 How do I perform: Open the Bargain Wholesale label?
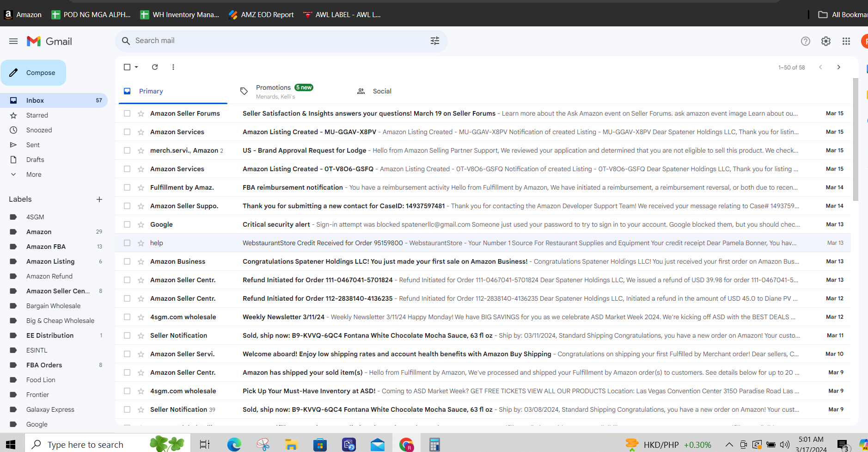[x=54, y=306]
